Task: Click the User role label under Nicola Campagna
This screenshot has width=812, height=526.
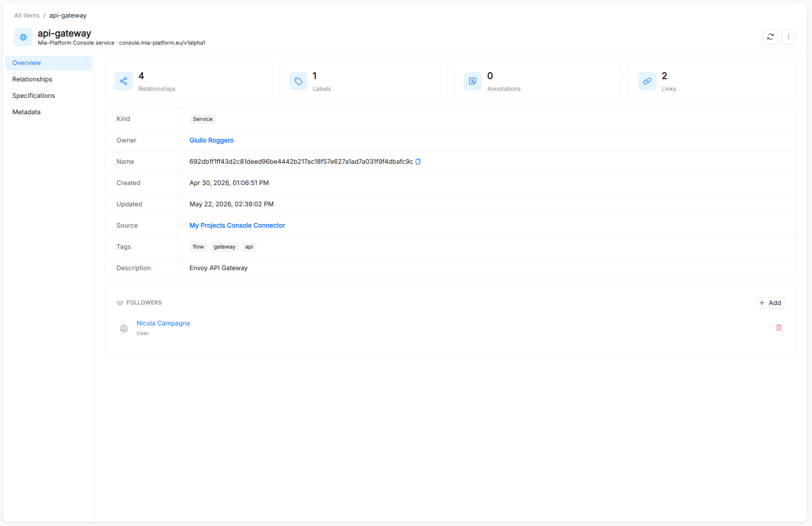Action: (x=142, y=333)
